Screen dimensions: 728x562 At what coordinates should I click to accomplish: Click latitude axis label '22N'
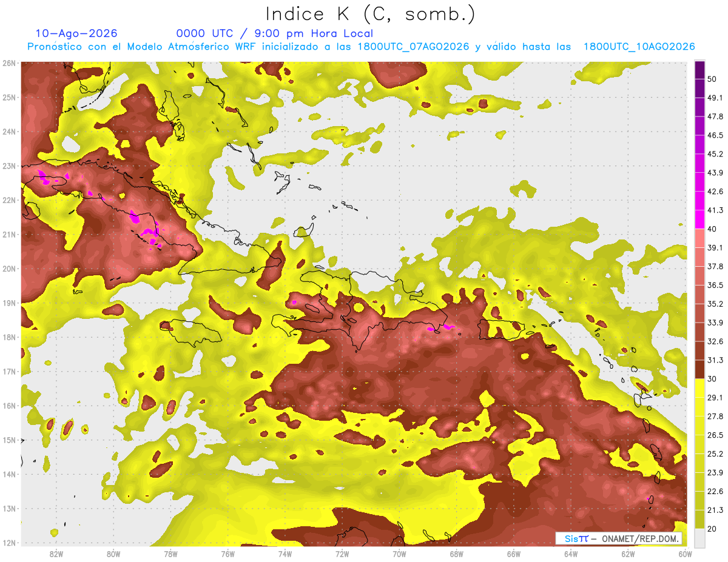point(9,200)
